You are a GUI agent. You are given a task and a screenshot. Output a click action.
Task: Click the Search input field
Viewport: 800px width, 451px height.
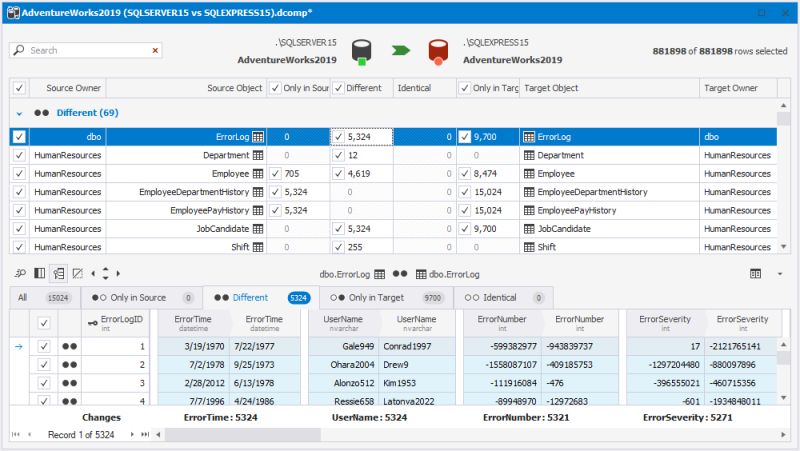[86, 50]
